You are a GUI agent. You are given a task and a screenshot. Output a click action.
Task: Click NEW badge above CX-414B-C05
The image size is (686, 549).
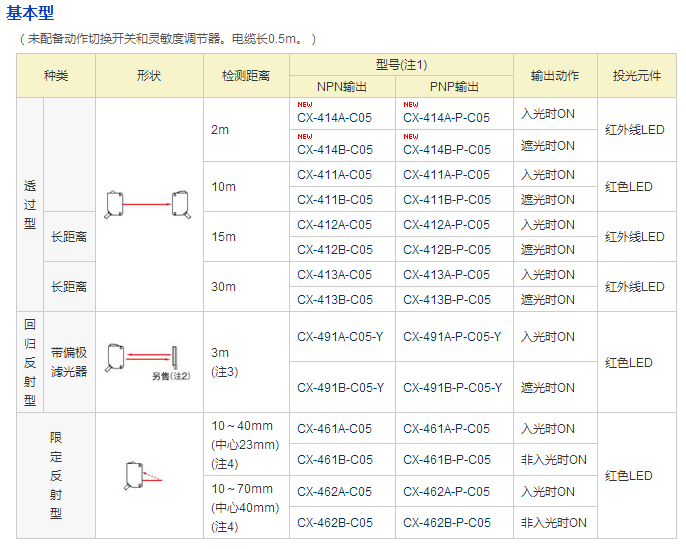click(304, 136)
